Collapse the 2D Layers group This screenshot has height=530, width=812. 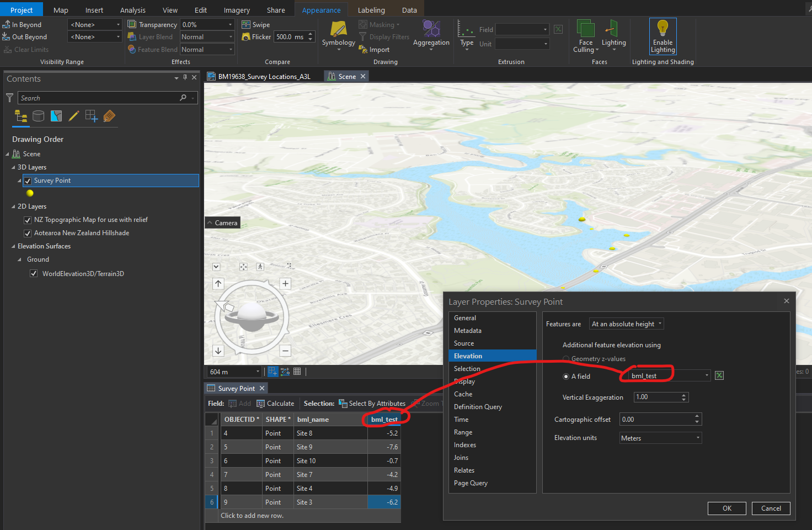[x=14, y=206]
